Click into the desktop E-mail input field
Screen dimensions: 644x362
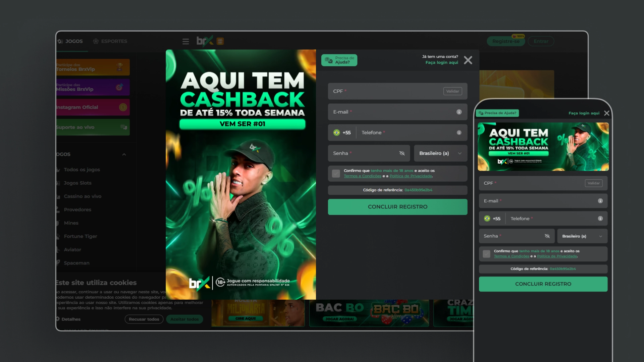[392, 112]
